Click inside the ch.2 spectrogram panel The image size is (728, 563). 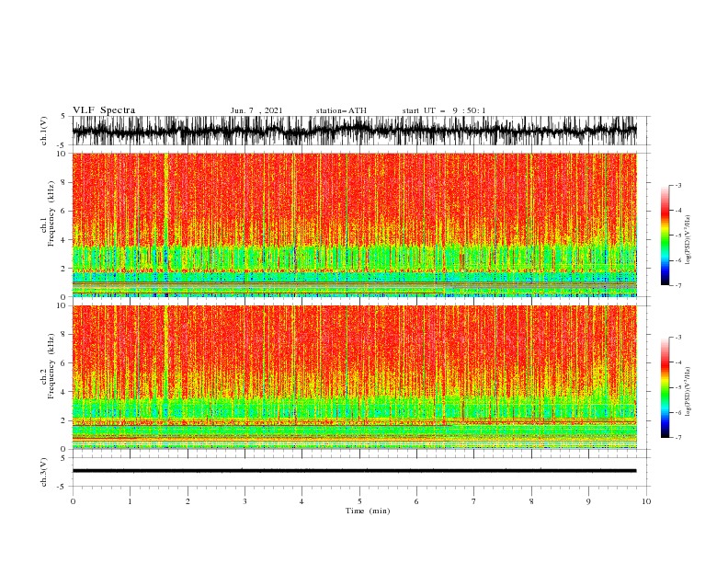354,377
